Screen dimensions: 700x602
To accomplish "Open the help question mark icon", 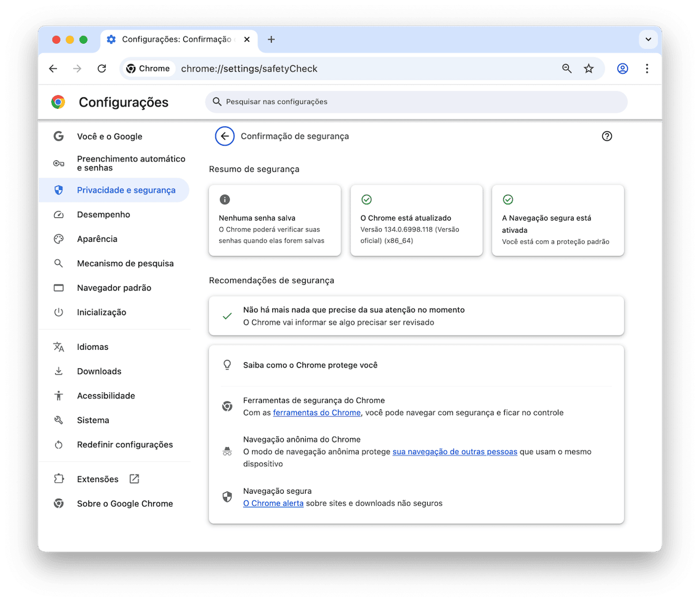I will tap(607, 137).
